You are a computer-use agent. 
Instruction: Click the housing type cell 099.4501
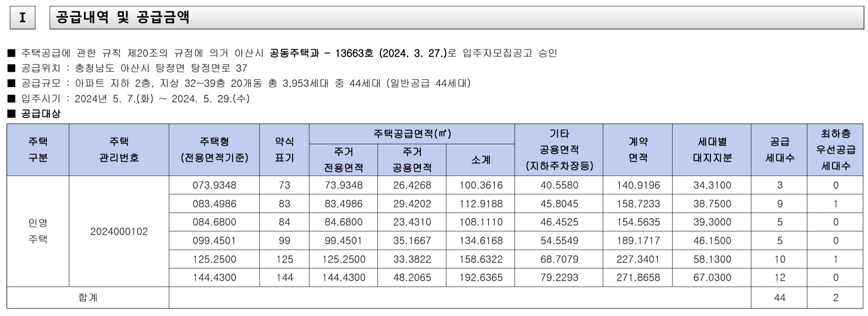point(214,240)
